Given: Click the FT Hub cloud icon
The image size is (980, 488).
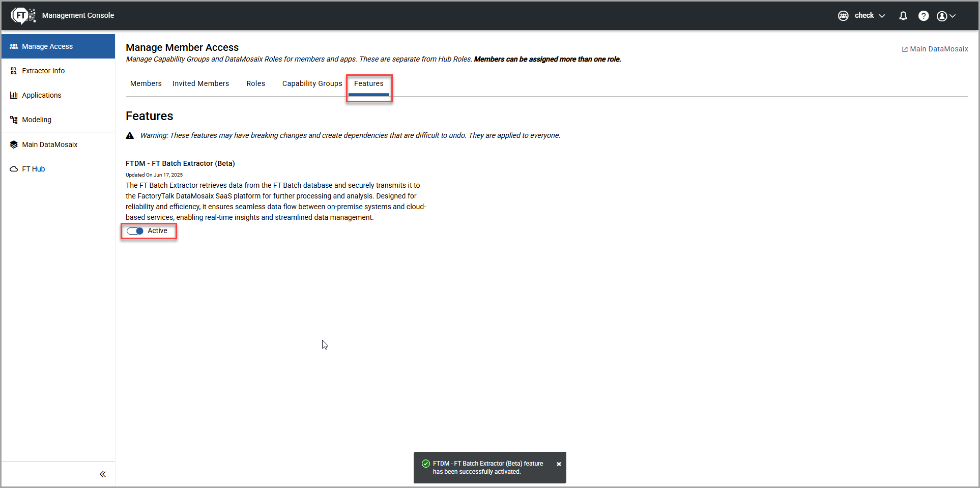Looking at the screenshot, I should (x=14, y=169).
